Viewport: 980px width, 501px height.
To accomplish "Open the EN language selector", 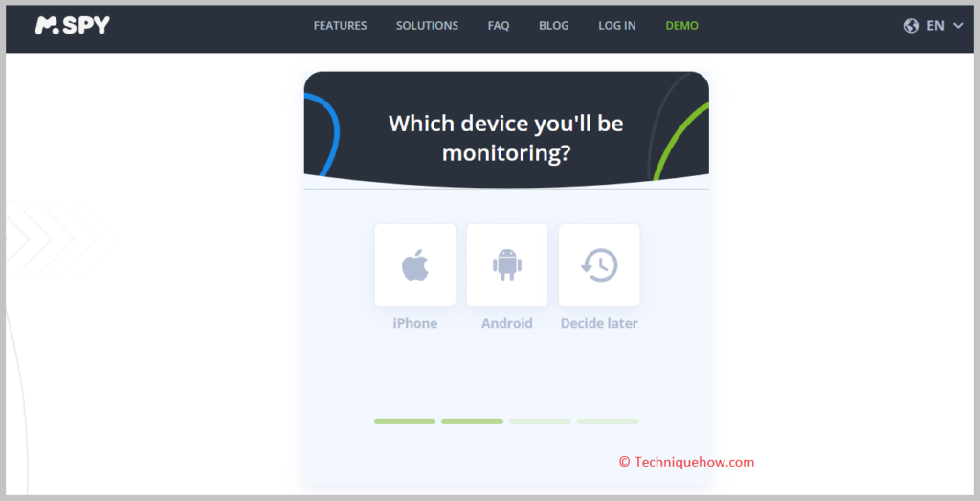I will pos(935,26).
